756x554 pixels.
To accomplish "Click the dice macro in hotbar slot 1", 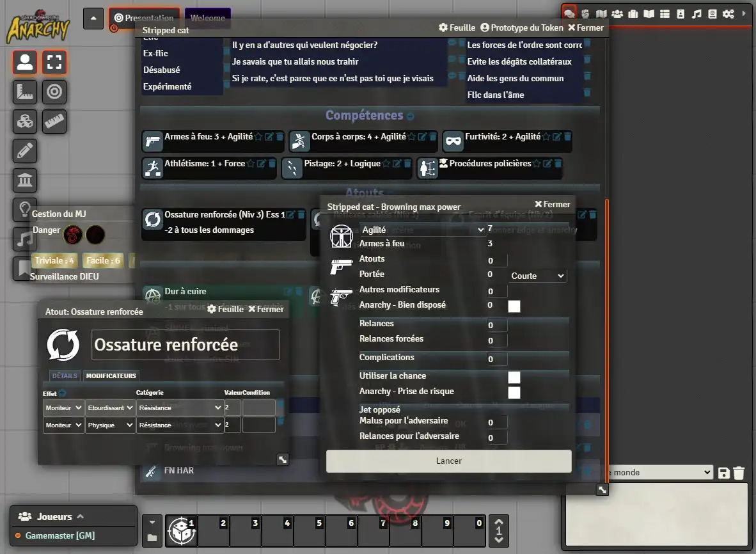I will point(181,531).
